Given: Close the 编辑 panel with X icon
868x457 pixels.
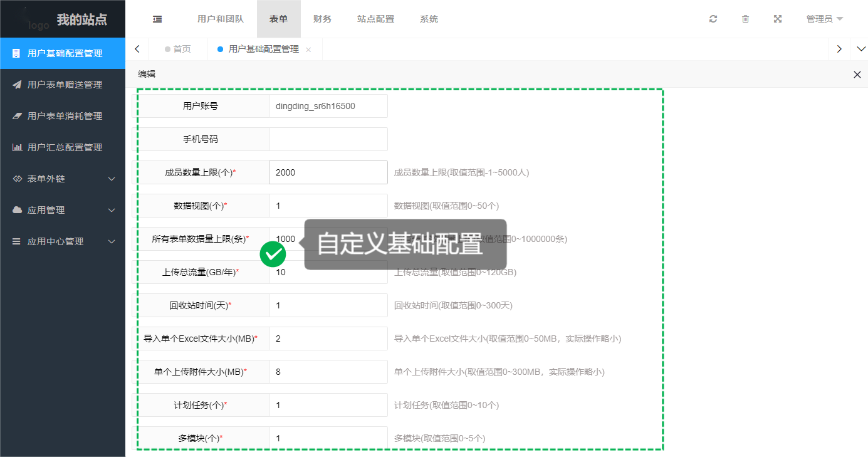Looking at the screenshot, I should (x=857, y=75).
